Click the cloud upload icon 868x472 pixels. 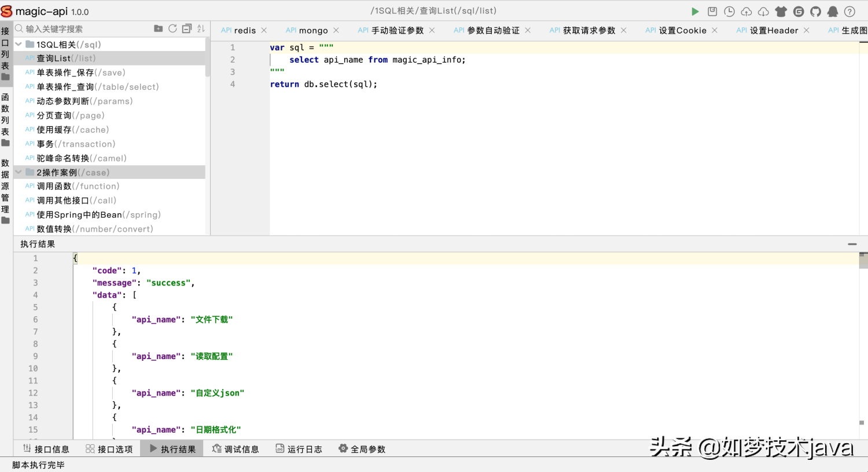[x=746, y=12]
